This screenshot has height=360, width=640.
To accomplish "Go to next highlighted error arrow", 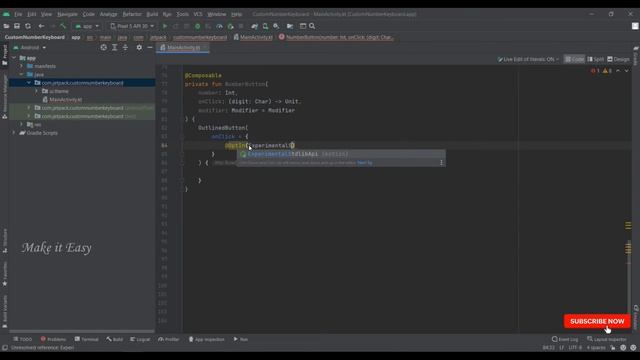I will coord(627,71).
